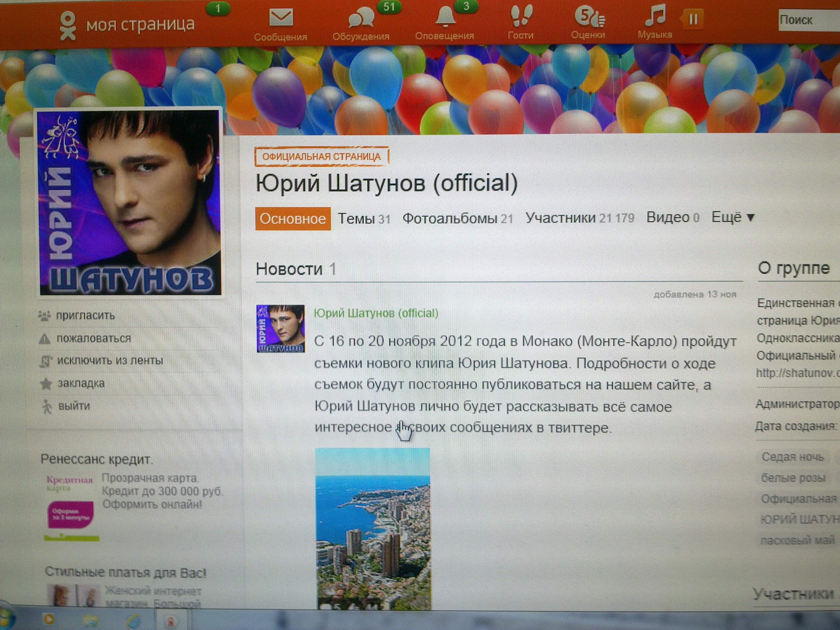Click the "Официальная" tag
This screenshot has height=630, width=840.
point(799,499)
